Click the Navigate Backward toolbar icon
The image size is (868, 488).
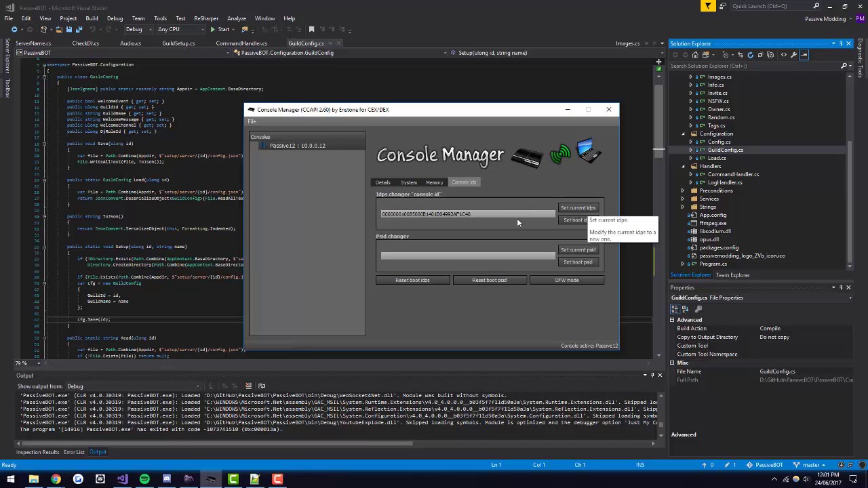tap(14, 30)
